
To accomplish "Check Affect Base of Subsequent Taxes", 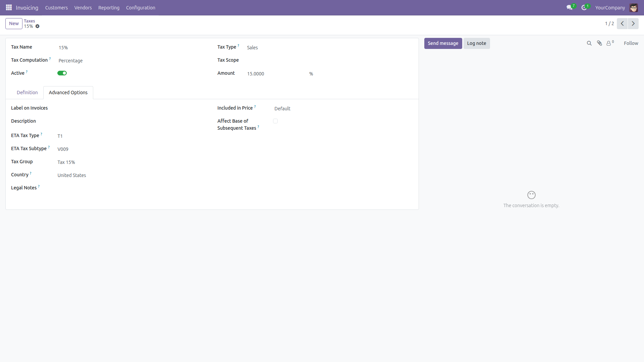I will (275, 121).
